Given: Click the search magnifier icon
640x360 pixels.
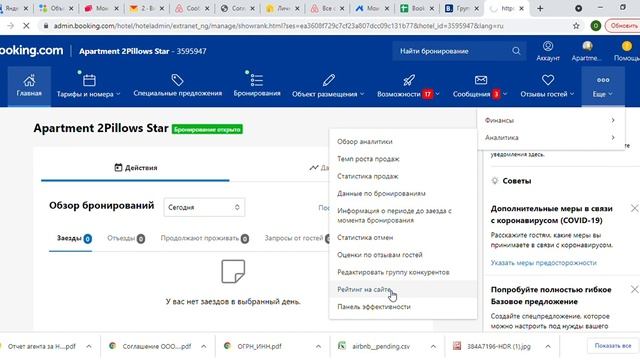Looking at the screenshot, I should 516,51.
